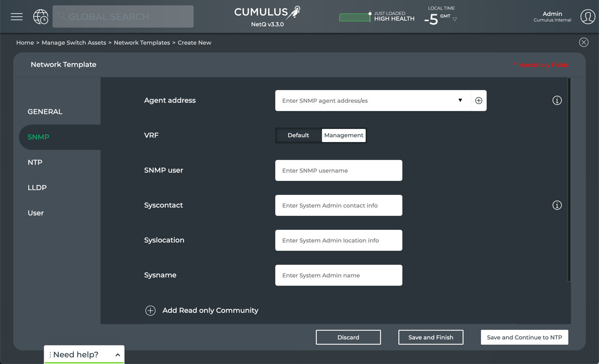The height and width of the screenshot is (364, 599).
Task: Set VRF to Default
Action: (298, 135)
